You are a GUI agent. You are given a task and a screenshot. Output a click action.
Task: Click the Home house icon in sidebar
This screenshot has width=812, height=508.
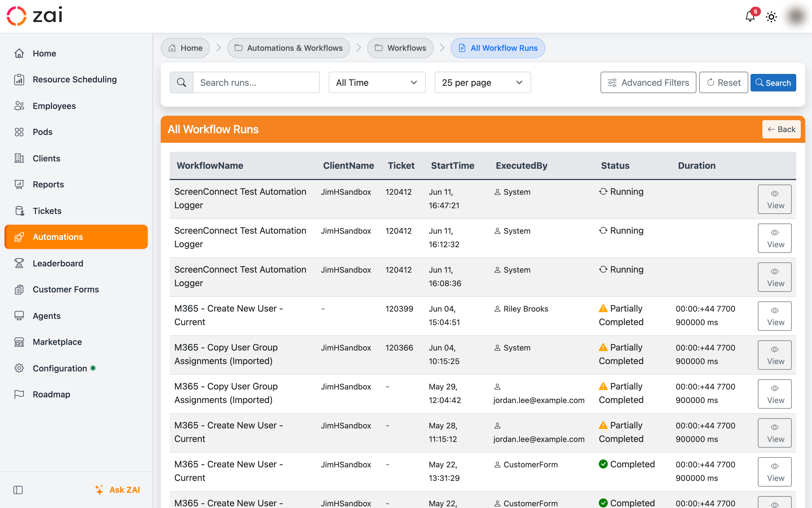click(19, 53)
